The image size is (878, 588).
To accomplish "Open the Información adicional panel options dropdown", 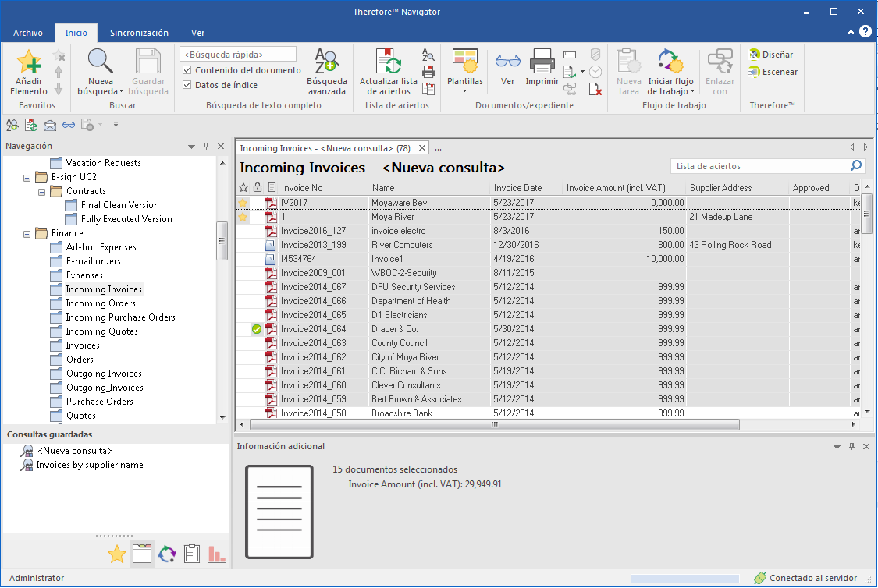I will pos(837,447).
